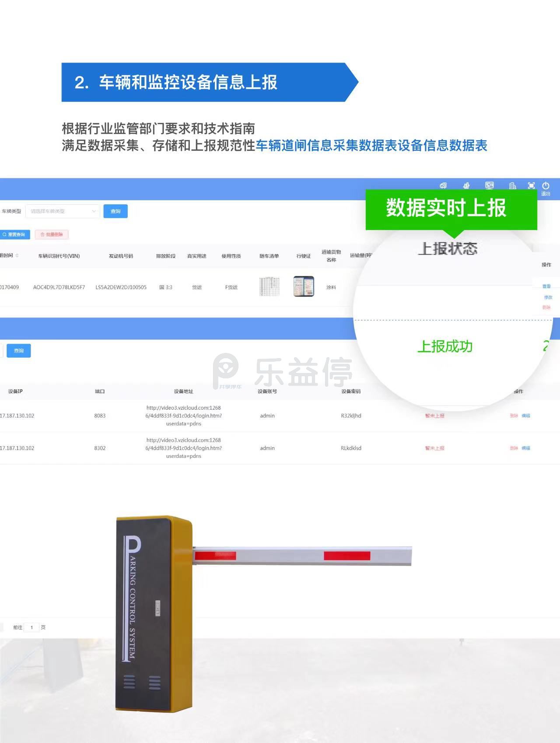The width and height of the screenshot is (560, 743).
Task: Click the 使用性质 column header
Action: 231,256
